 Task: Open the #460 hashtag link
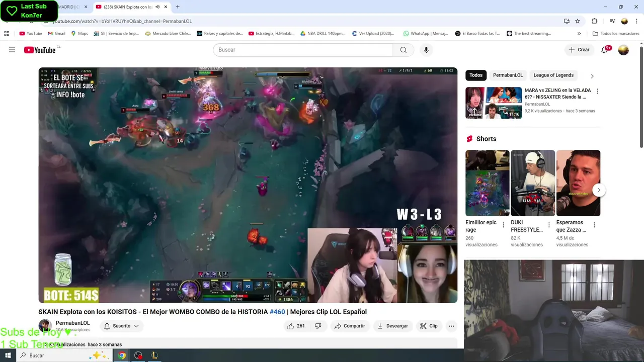277,312
